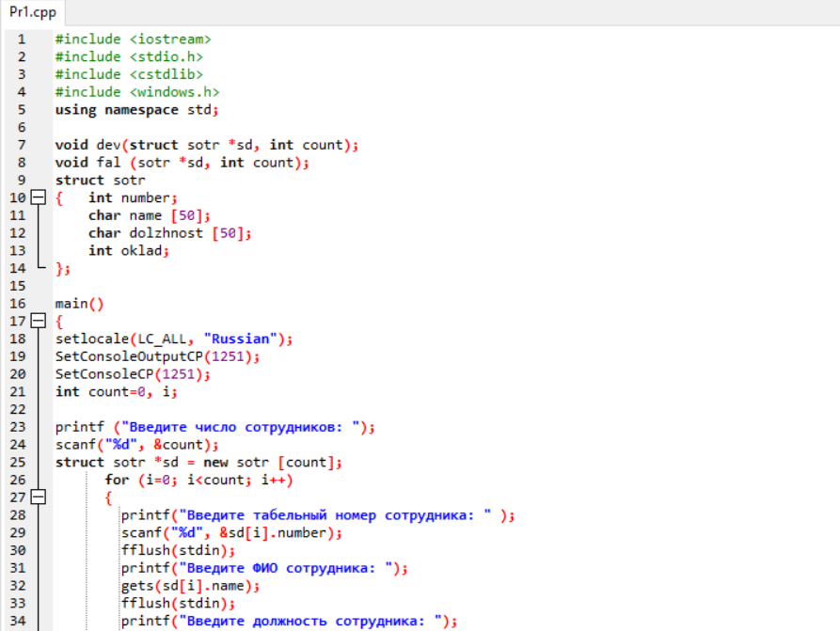Click the 'SetConsoleOutputCP(1251);' line
840x631 pixels.
tap(157, 356)
